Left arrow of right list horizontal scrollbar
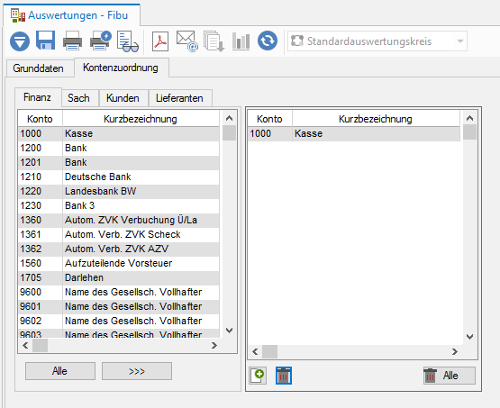The width and height of the screenshot is (500, 408). 255,352
